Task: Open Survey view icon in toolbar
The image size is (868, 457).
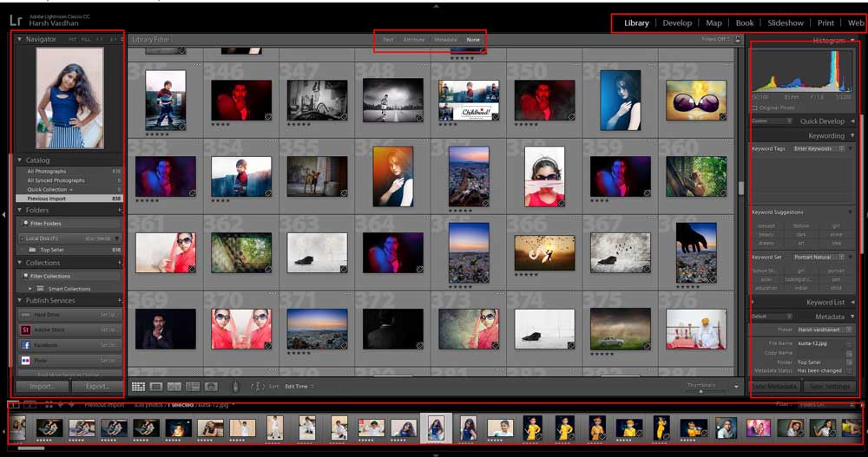Action: [193, 387]
